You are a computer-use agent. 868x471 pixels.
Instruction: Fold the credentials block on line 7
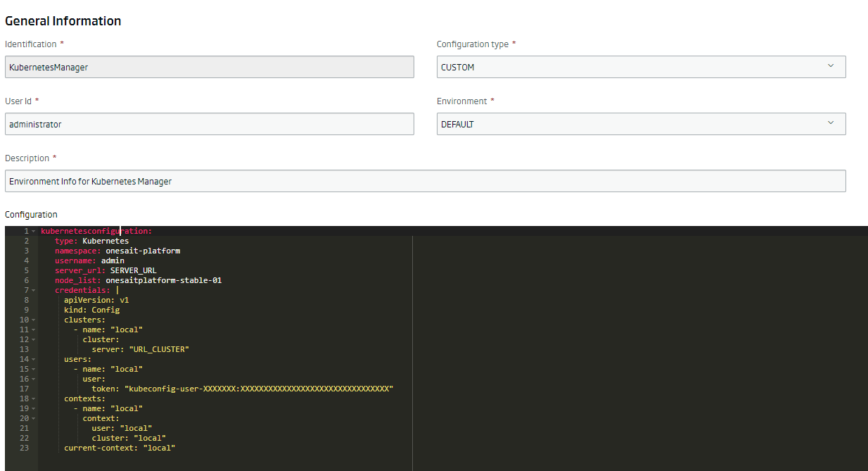click(32, 289)
